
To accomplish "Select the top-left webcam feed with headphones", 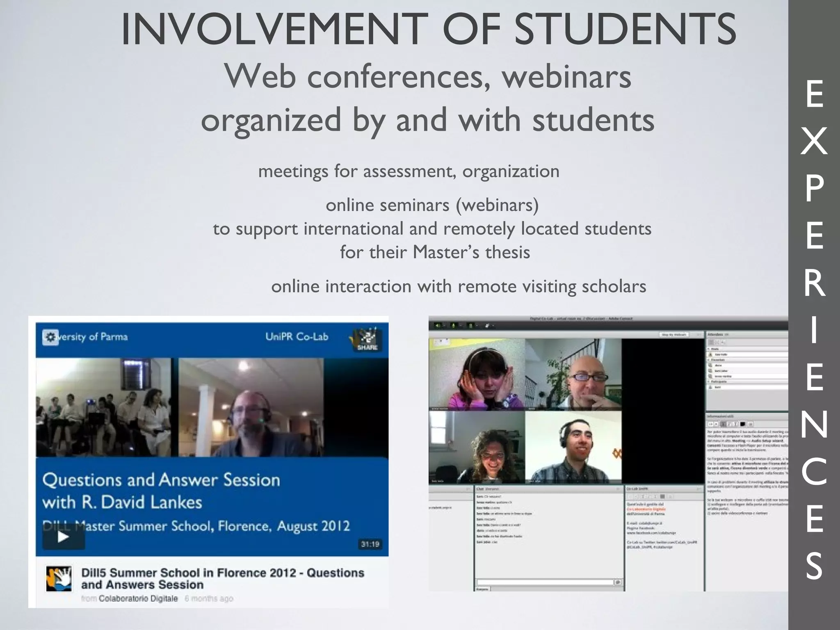I will (x=477, y=374).
